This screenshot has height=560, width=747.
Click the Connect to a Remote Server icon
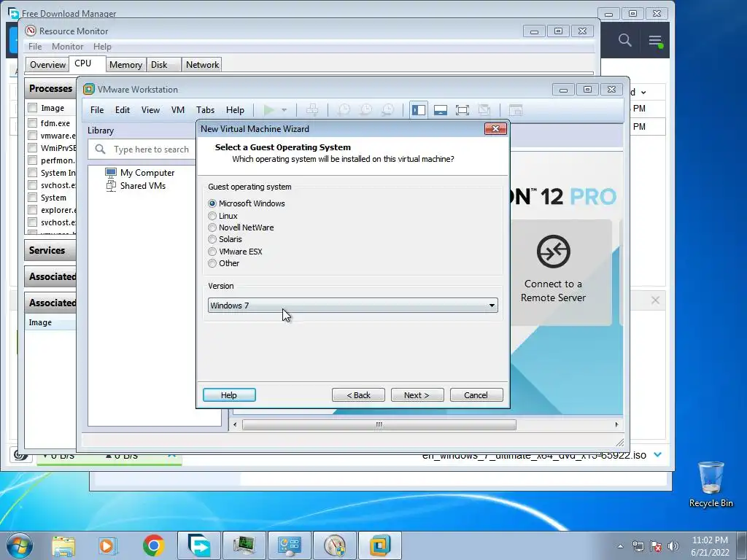click(x=553, y=252)
